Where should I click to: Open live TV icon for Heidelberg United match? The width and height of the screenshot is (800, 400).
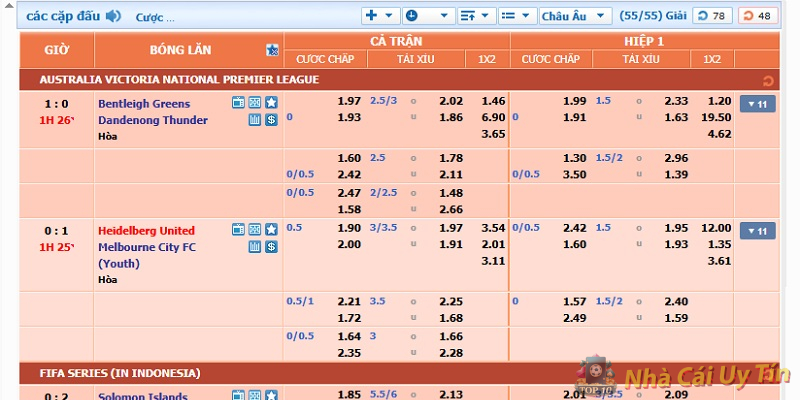[x=238, y=231]
